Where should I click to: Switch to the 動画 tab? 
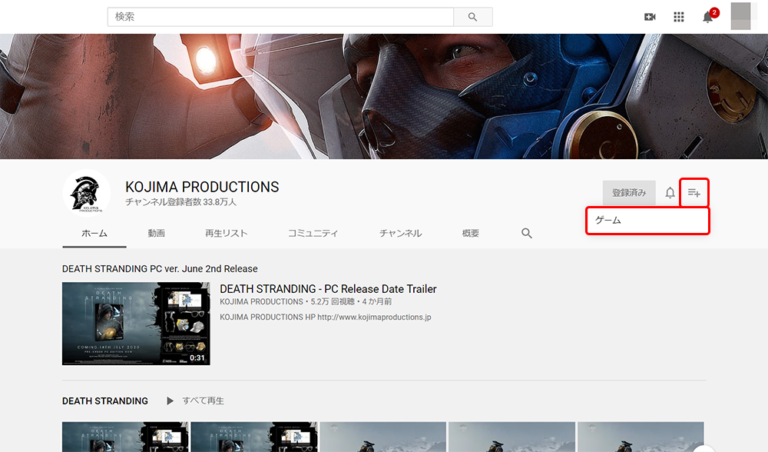point(156,233)
